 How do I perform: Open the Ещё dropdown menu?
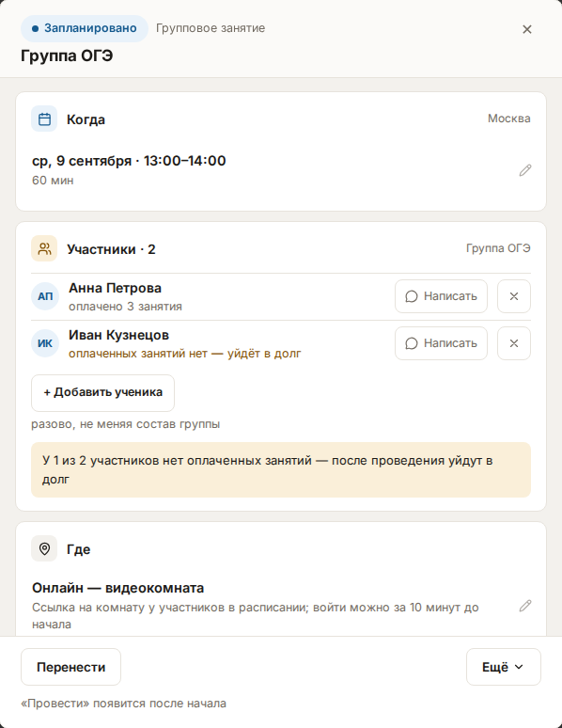504,667
